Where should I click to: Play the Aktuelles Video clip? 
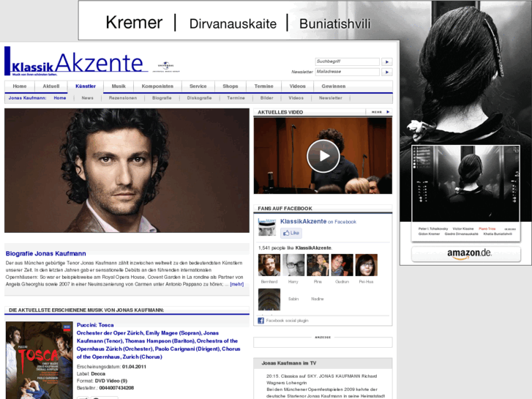[x=323, y=156]
